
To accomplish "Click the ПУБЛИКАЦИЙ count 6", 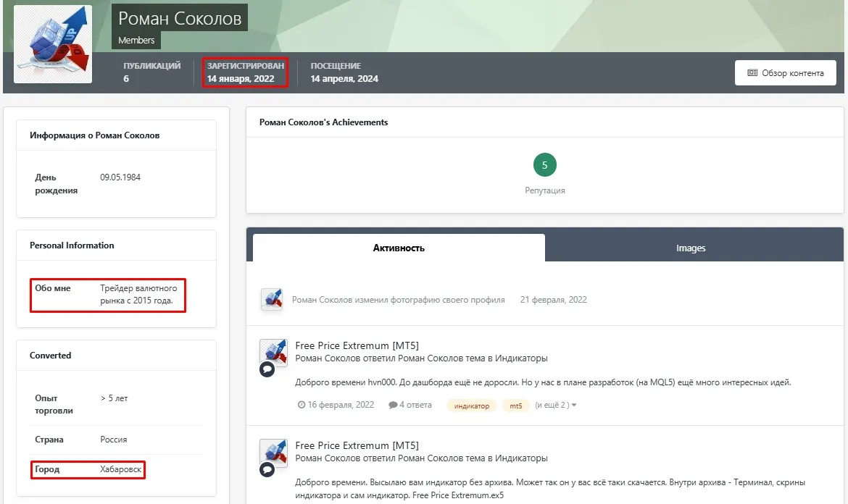I will tap(126, 79).
